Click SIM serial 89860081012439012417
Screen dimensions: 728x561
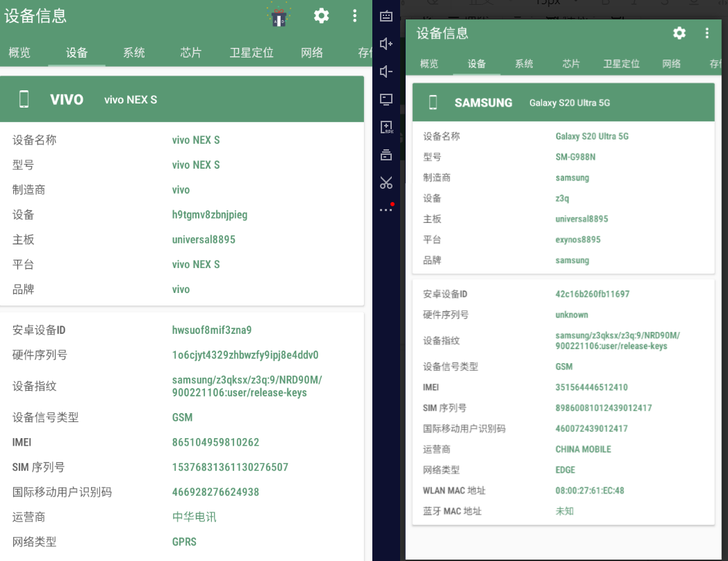pos(604,408)
